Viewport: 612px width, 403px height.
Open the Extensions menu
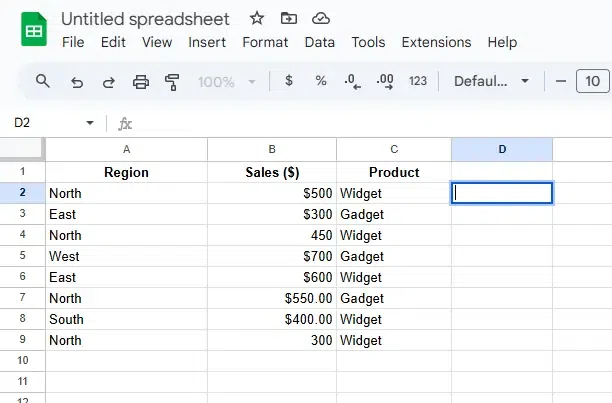point(436,42)
